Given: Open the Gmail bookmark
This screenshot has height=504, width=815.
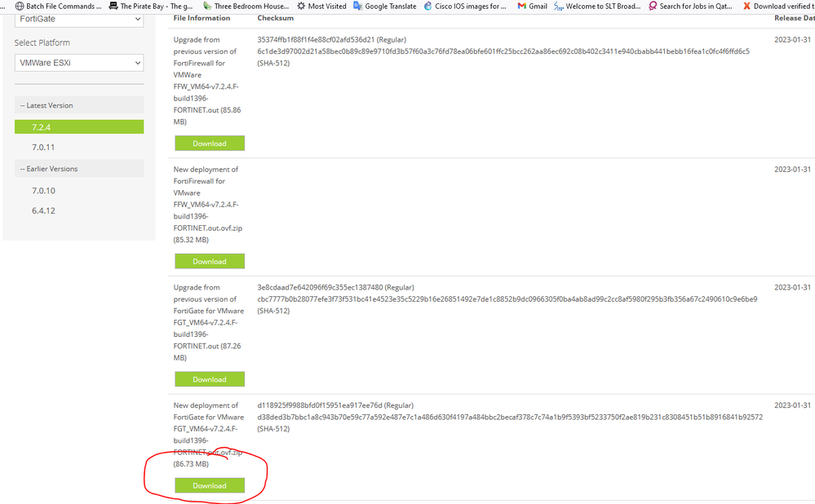Looking at the screenshot, I should [532, 7].
